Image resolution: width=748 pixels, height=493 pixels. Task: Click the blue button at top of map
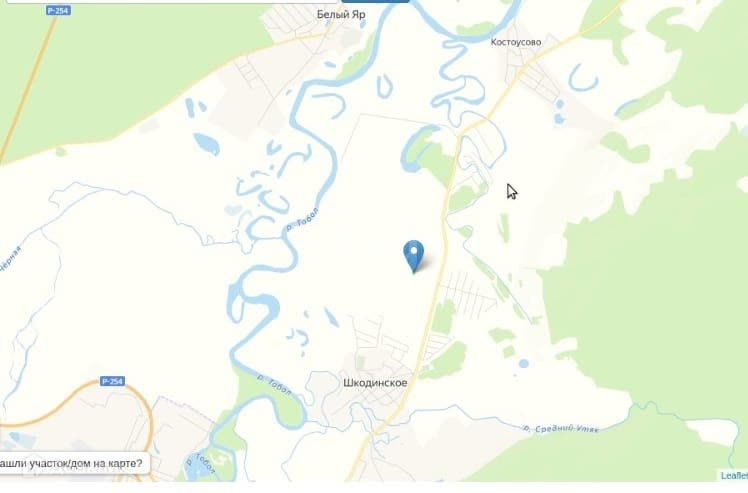coord(375,1)
